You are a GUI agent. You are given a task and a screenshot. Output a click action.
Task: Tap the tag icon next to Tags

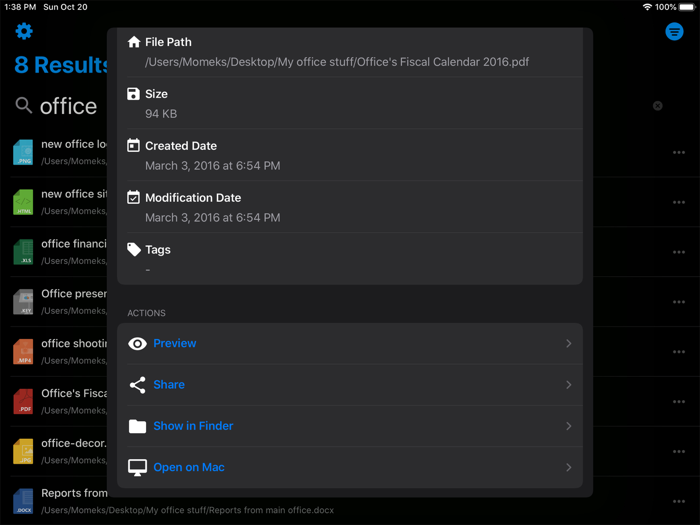[133, 250]
